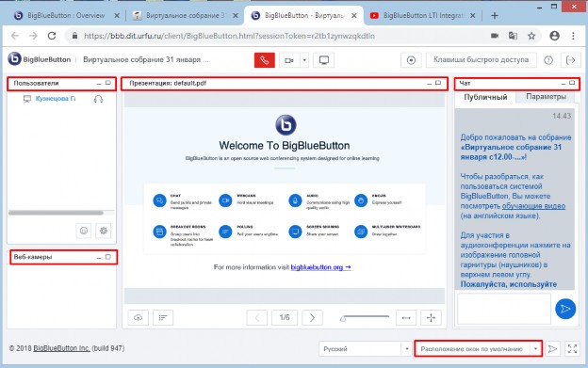Send chat message with blue arrow
Screen dimensions: 588x368
tap(565, 309)
